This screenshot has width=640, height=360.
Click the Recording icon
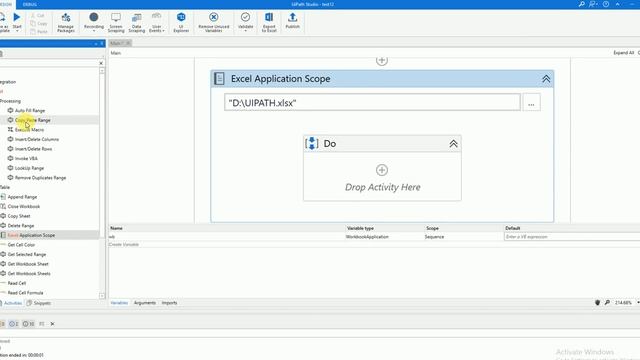pos(93,17)
